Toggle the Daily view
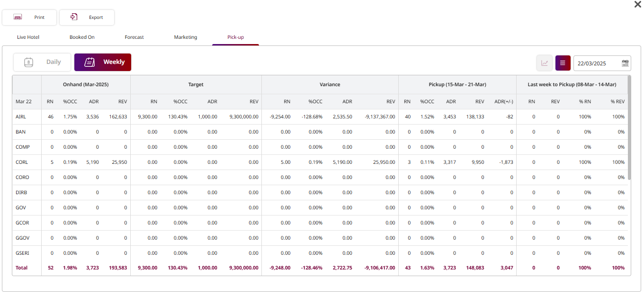The width and height of the screenshot is (644, 296). point(53,62)
